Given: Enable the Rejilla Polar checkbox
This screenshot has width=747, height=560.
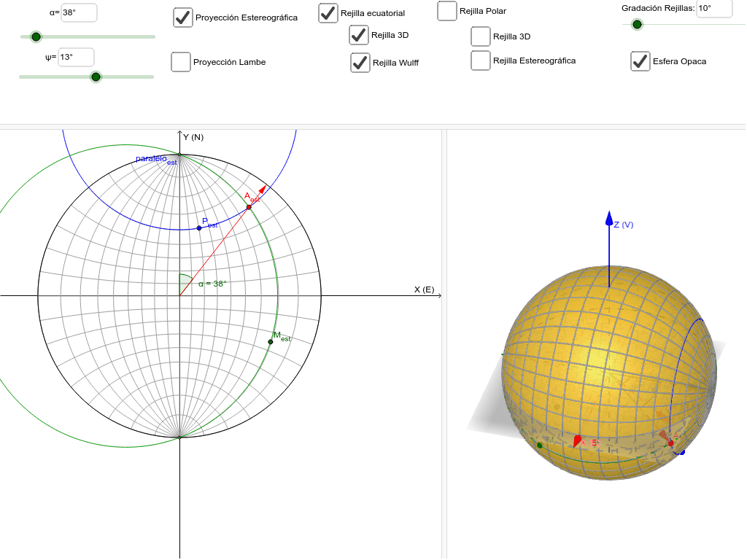Looking at the screenshot, I should [x=447, y=11].
